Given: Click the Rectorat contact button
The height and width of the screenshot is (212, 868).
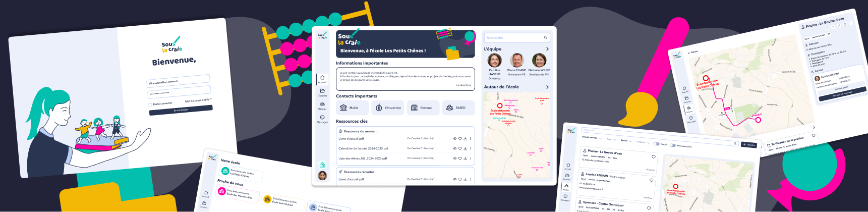Looking at the screenshot, I should [x=423, y=108].
